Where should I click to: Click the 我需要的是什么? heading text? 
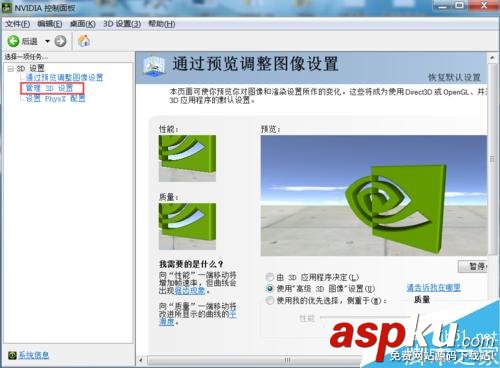(191, 264)
